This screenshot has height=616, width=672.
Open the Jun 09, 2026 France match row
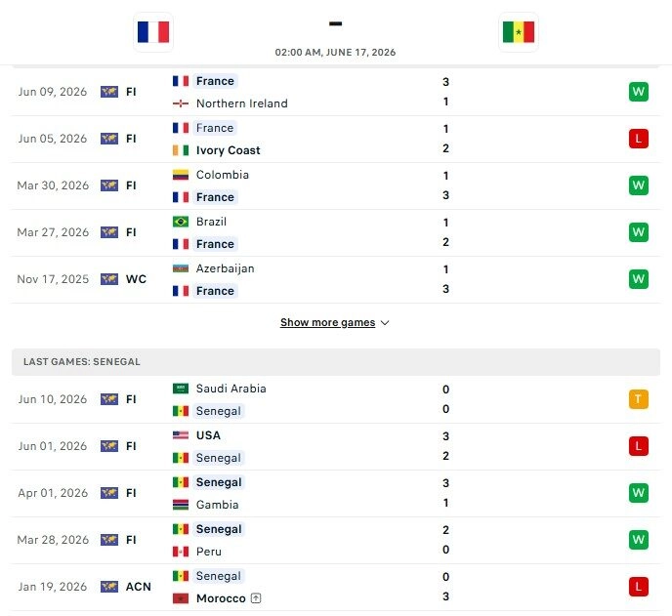click(x=336, y=92)
